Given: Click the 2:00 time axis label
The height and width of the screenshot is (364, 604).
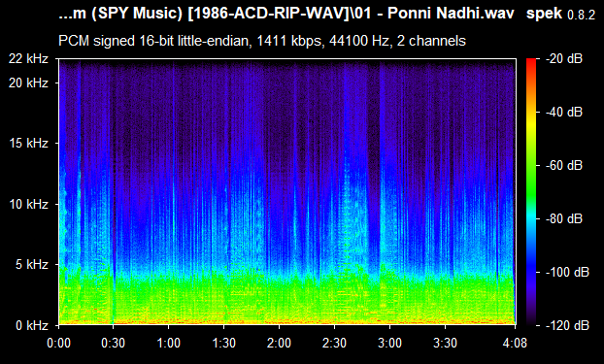Looking at the screenshot, I should [280, 343].
